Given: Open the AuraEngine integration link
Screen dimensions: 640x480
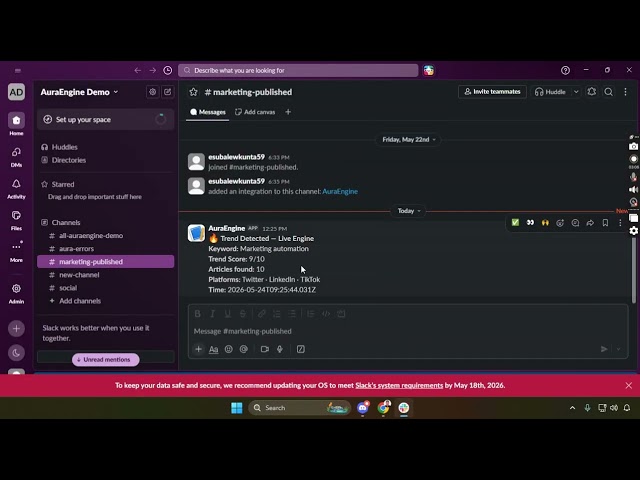Looking at the screenshot, I should pyautogui.click(x=340, y=191).
